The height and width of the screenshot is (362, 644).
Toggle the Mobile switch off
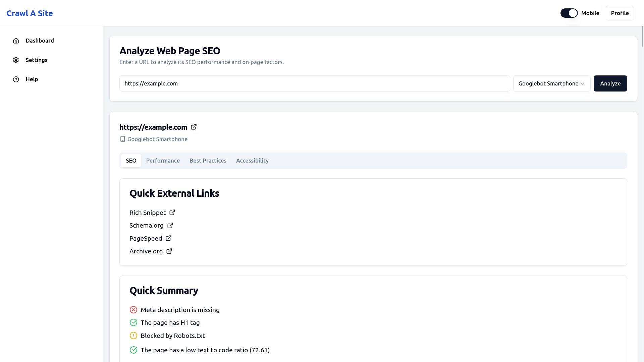(x=569, y=13)
